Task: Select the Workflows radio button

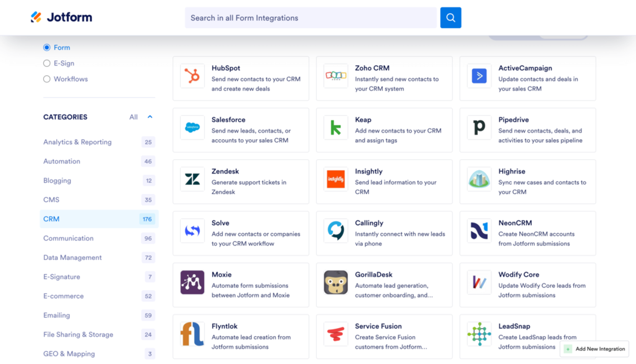Action: pyautogui.click(x=47, y=79)
